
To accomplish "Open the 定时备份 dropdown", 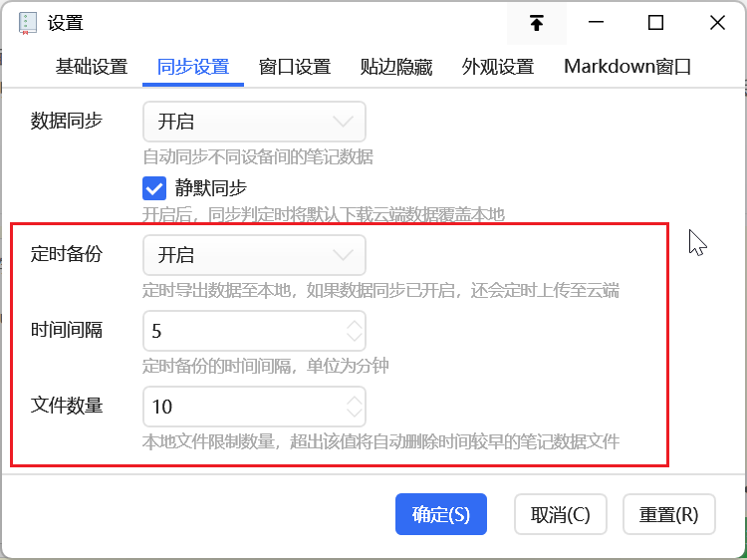I will 254,255.
